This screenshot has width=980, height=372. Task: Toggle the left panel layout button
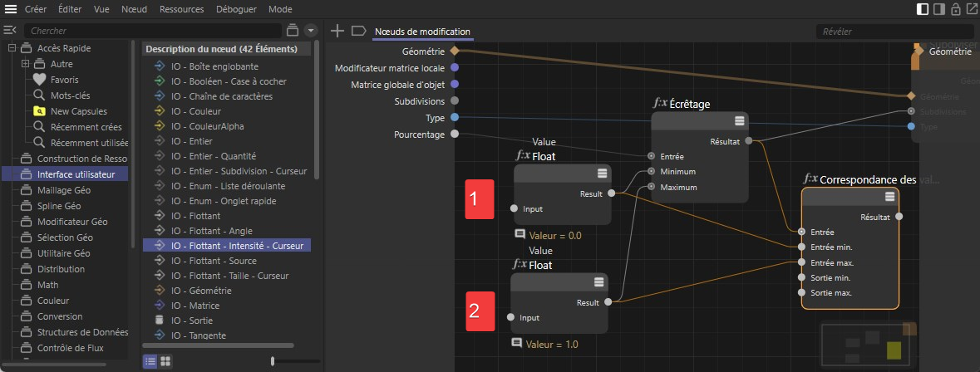click(923, 9)
